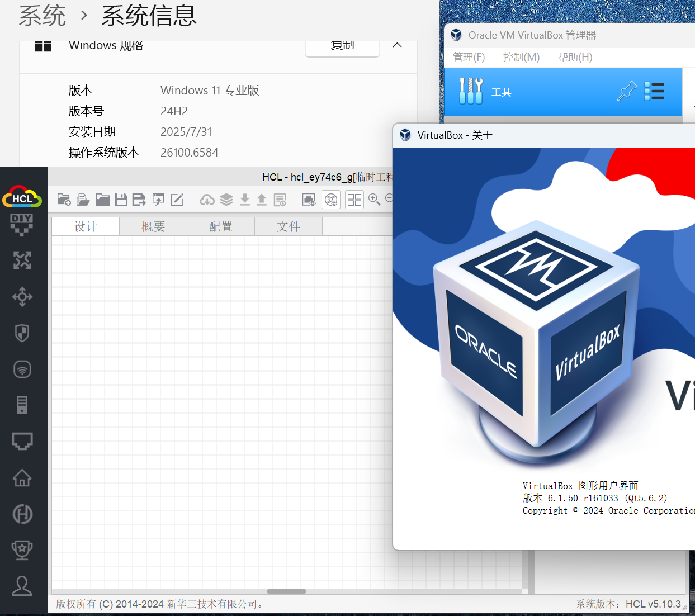Click the 系统 breadcrumb link in Settings
Viewport: 695px width, 616px height.
(42, 15)
